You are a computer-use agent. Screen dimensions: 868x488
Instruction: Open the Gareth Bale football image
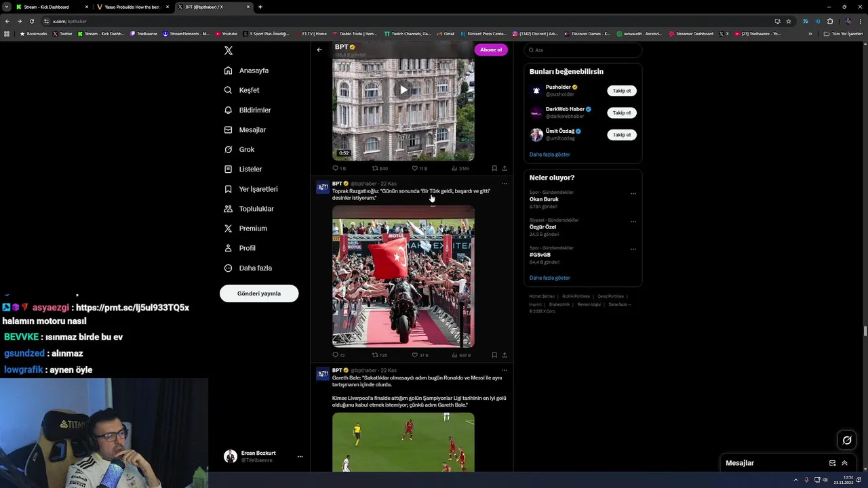(x=403, y=442)
